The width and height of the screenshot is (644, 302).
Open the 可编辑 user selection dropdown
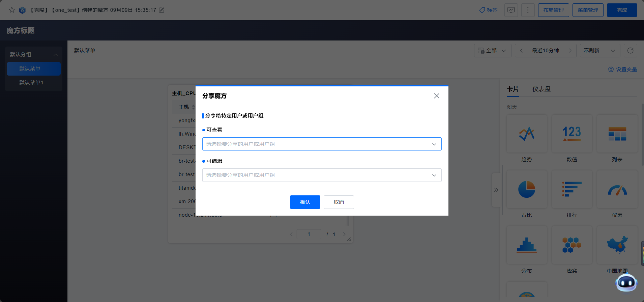point(322,175)
